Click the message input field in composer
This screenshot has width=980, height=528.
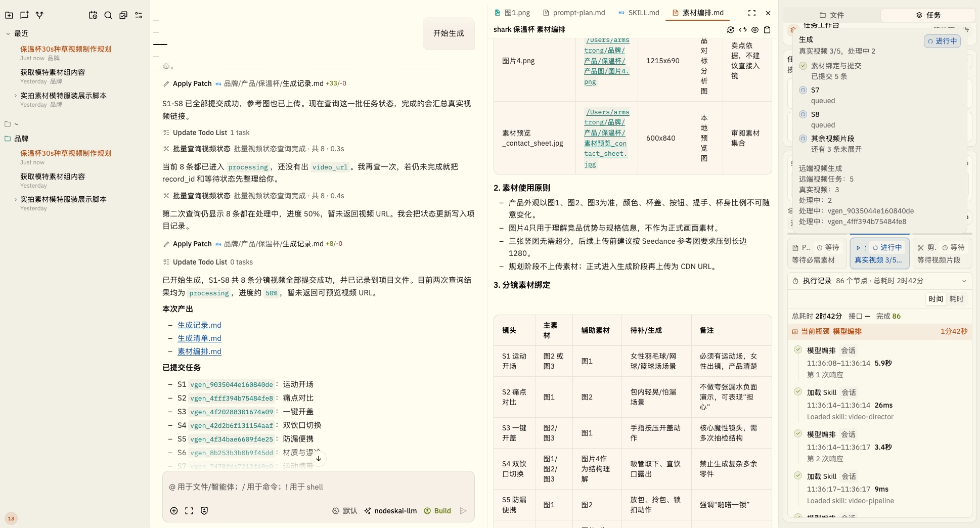(x=319, y=487)
